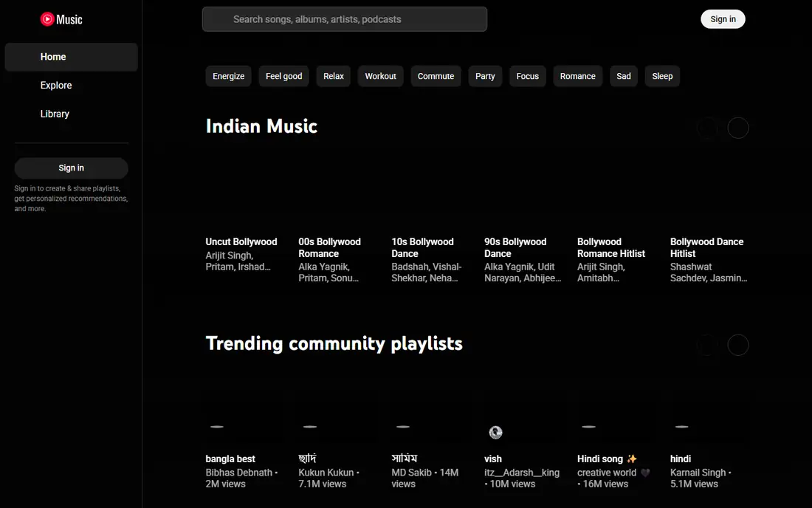Click the top-right Sign in button

point(723,19)
